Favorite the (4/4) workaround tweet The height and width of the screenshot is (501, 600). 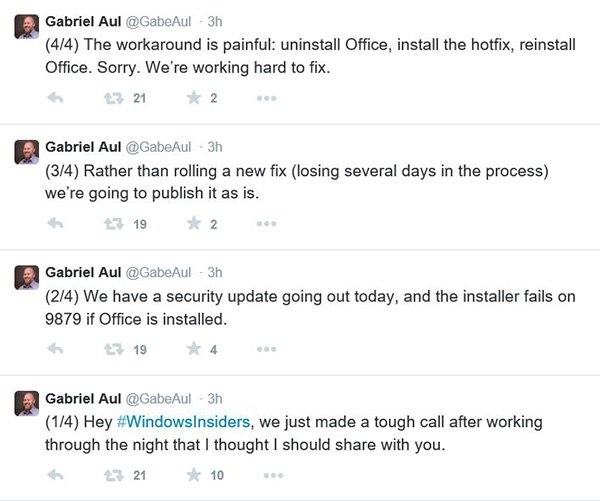(194, 98)
